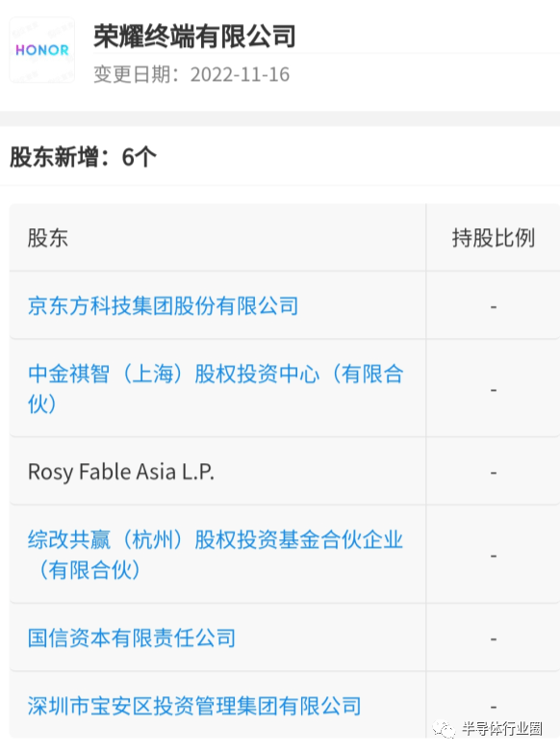This screenshot has width=560, height=754.
Task: Click the shareholding dash for 综改共赢
Action: pyautogui.click(x=494, y=556)
